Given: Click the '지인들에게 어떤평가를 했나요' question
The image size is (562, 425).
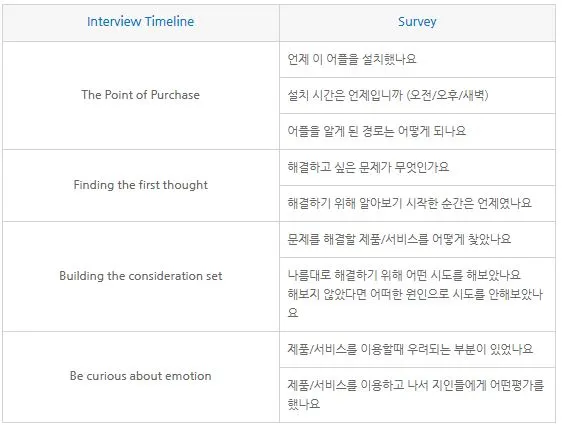Looking at the screenshot, I should (x=416, y=395).
